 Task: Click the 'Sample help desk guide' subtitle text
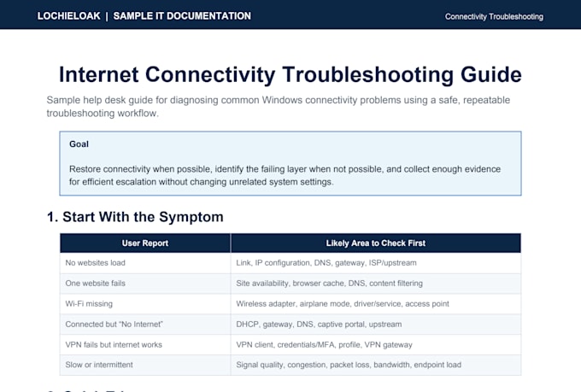[x=279, y=107]
